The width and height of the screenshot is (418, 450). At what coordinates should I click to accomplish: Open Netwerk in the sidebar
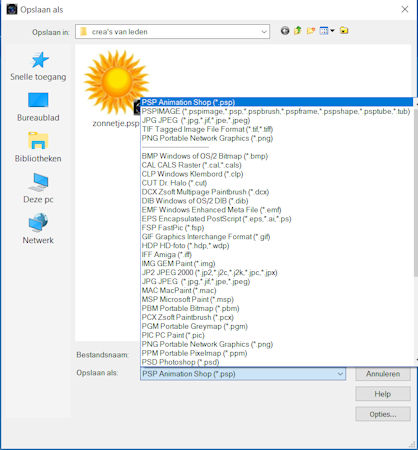tap(38, 229)
